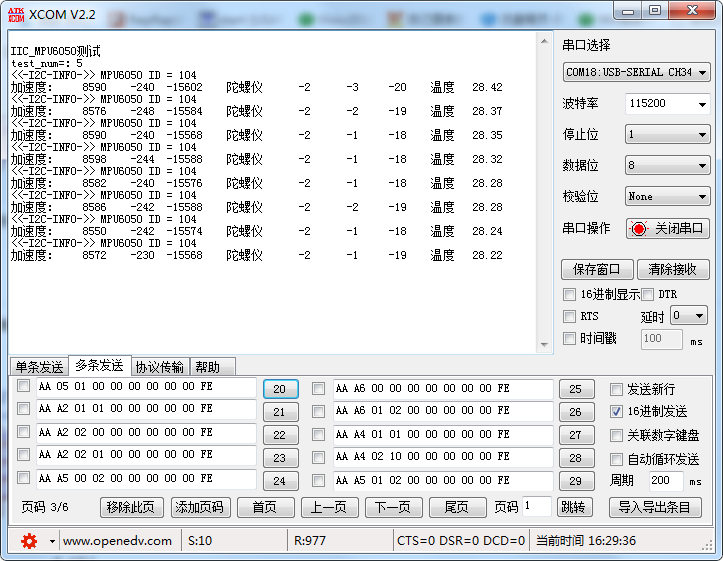Check the box for AA 05 01 row

pos(23,386)
